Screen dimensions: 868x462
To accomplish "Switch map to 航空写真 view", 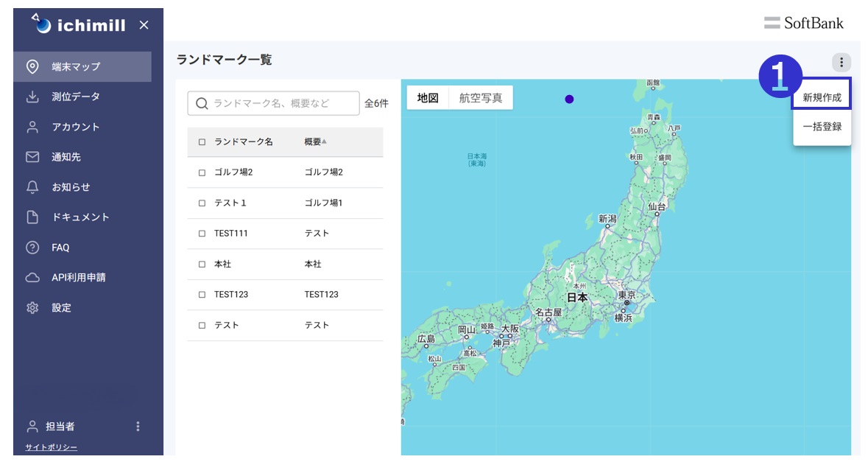I will (x=481, y=98).
